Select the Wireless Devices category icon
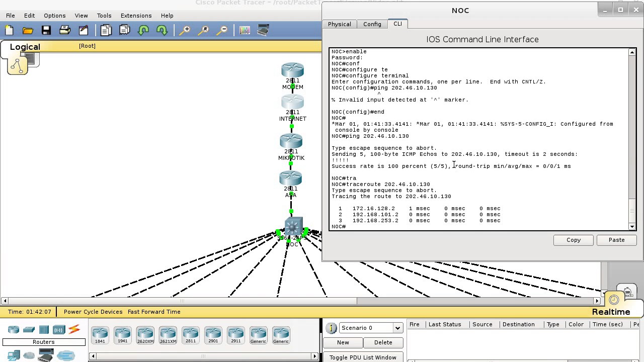Viewport: 644px width, 362px height. pyautogui.click(x=59, y=330)
